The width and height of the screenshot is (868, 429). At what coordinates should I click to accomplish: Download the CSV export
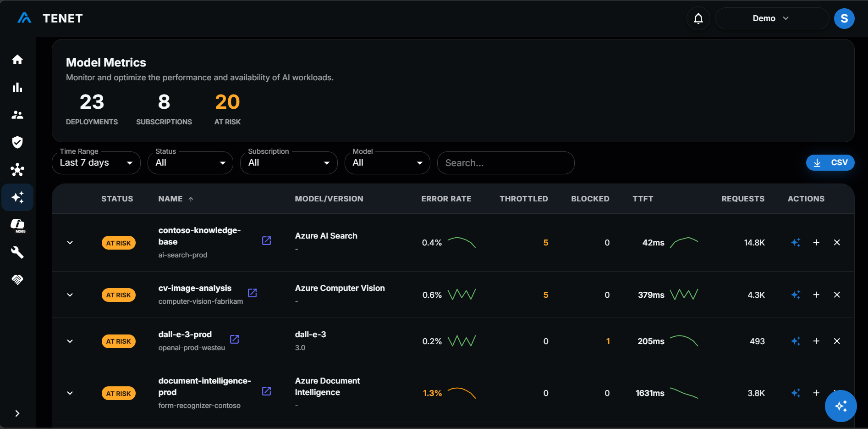(830, 162)
